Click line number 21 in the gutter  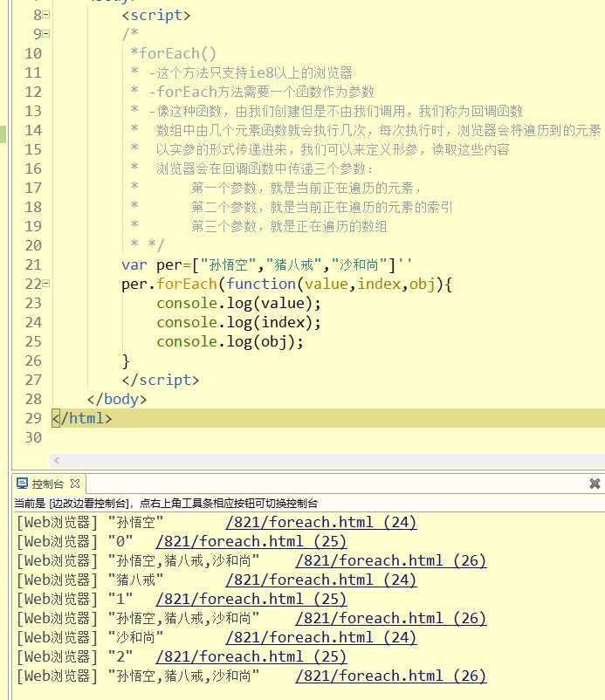33,264
